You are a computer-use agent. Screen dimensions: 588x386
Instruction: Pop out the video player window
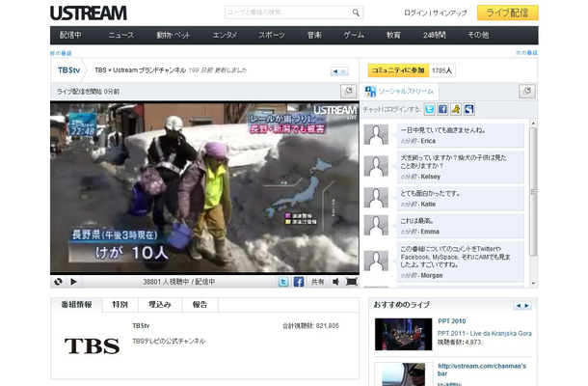348,92
